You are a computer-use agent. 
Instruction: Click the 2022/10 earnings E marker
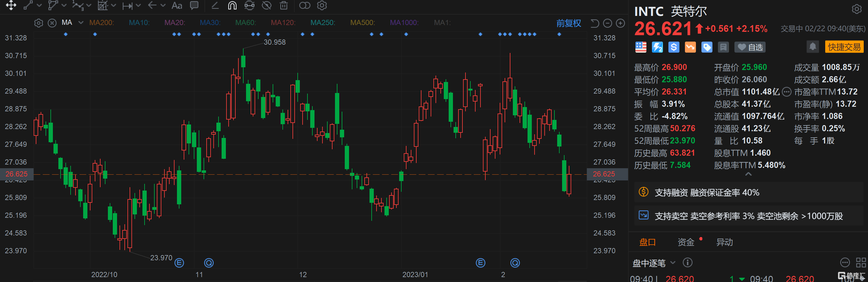point(179,263)
